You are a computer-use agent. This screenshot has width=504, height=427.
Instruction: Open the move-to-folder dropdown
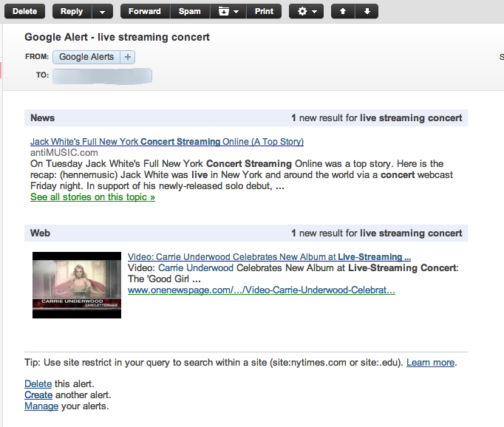[228, 11]
